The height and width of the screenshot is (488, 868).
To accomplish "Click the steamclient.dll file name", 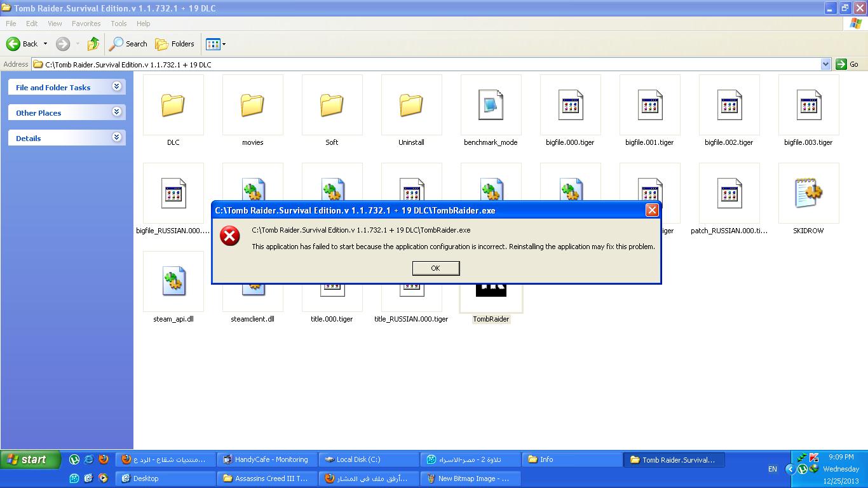I will point(253,319).
